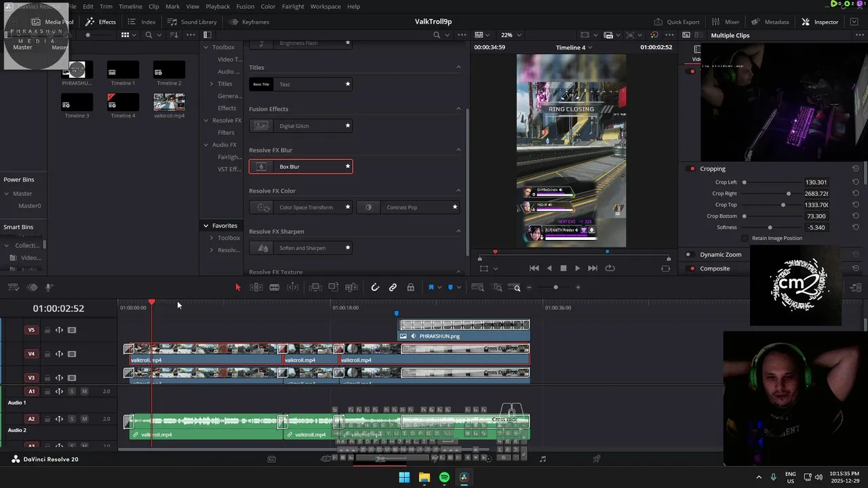The height and width of the screenshot is (488, 868).
Task: Toggle loop playback in viewer
Action: (610, 268)
